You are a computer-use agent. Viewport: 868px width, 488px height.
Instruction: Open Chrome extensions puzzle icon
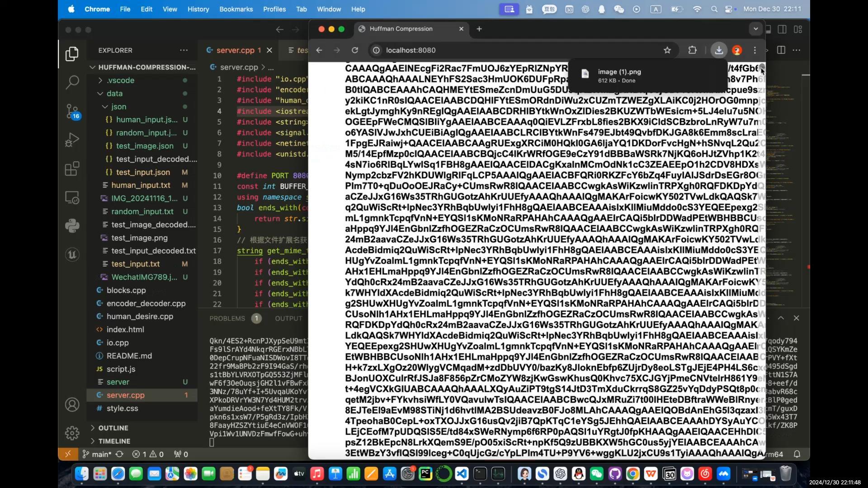(692, 50)
